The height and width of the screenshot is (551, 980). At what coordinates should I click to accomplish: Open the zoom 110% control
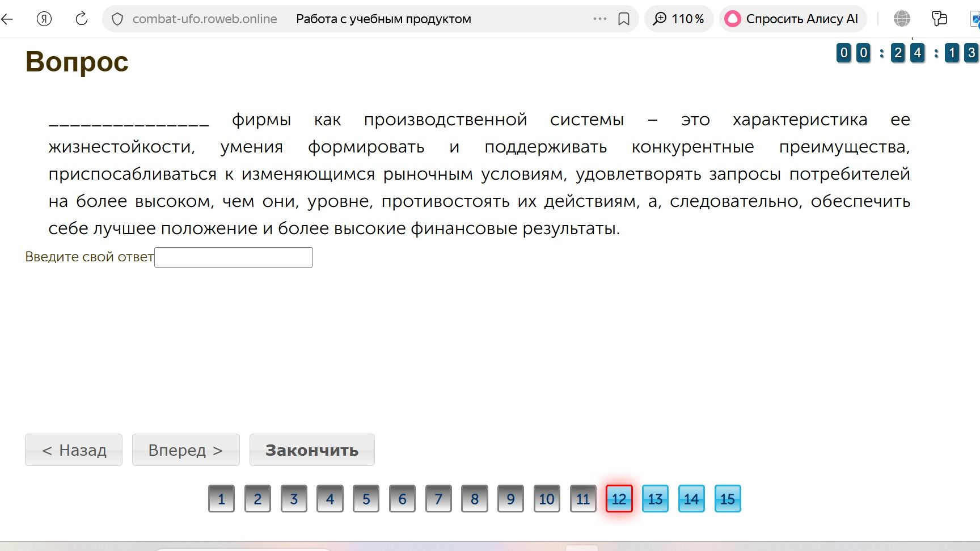[x=678, y=19]
